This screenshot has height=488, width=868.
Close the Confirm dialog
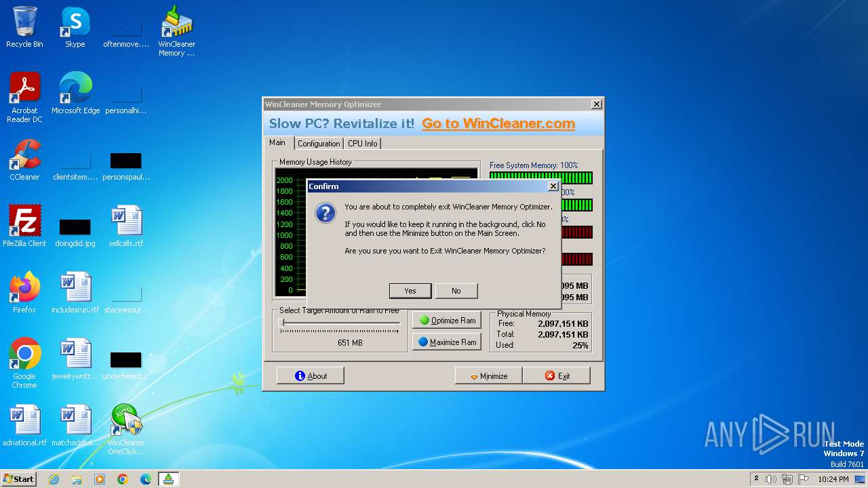[553, 186]
